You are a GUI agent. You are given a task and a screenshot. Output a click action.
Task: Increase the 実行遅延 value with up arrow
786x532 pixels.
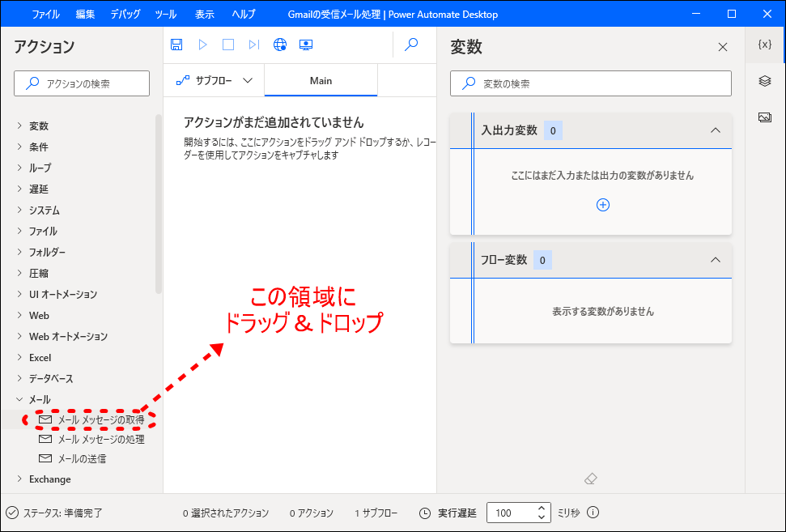point(541,508)
